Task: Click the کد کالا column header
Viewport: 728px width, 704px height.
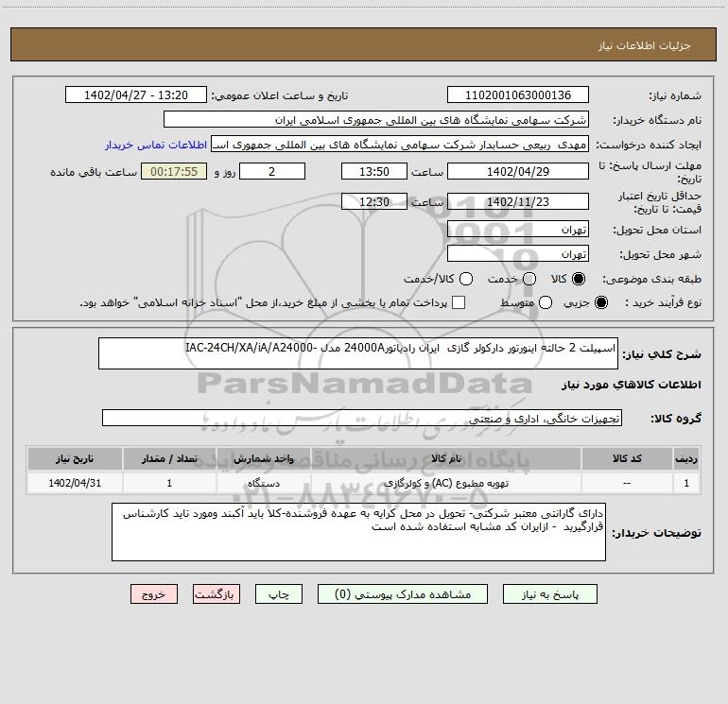Action: pos(627,458)
